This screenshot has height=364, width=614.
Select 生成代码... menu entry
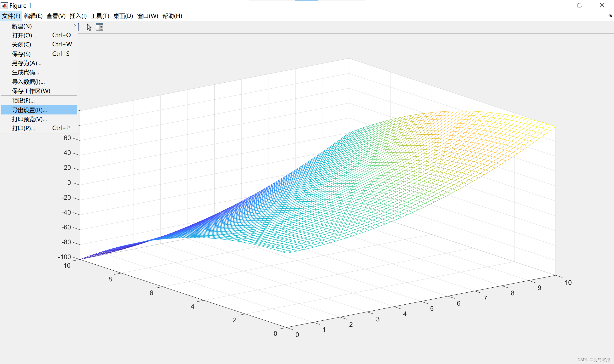pos(25,72)
